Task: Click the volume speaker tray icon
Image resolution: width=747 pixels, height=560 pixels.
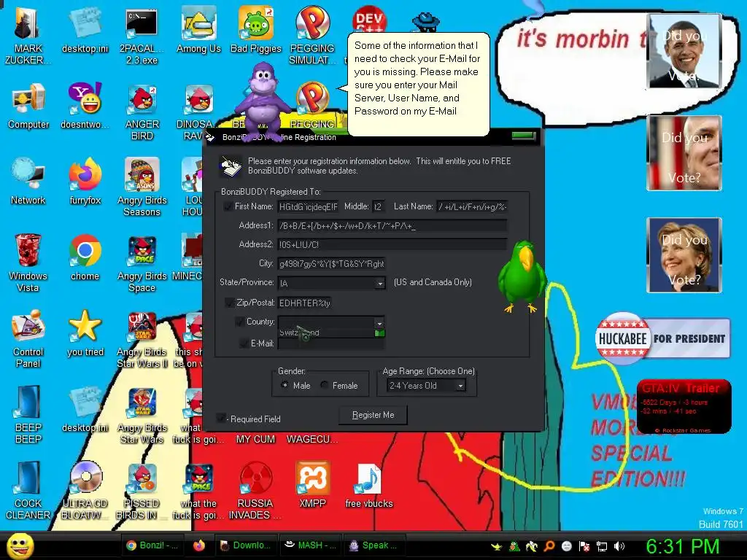Action: 619,546
